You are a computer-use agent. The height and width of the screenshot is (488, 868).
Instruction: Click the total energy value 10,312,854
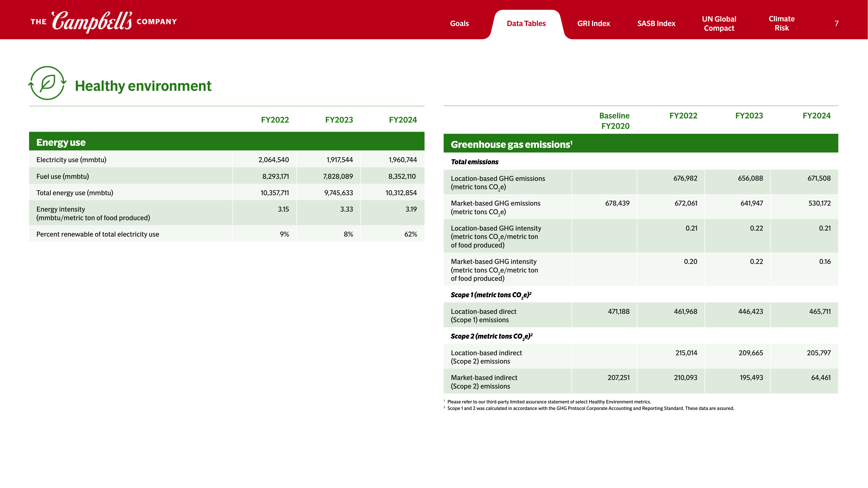401,193
